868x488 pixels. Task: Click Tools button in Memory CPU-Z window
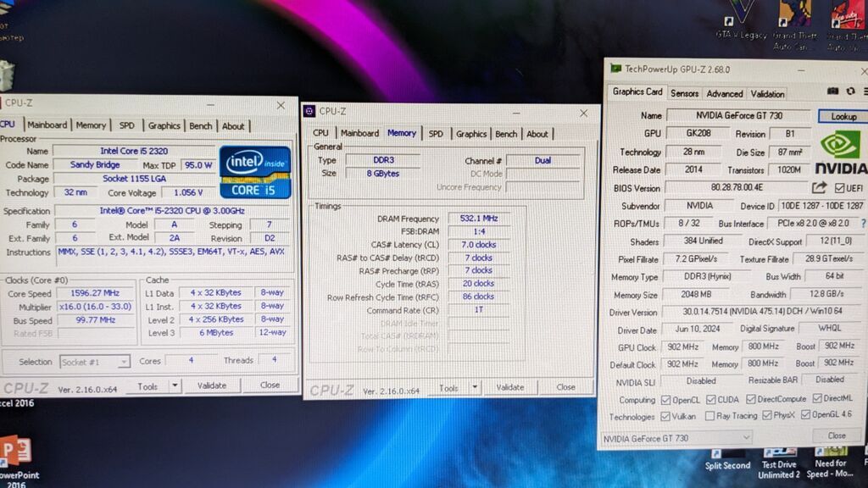[x=448, y=388]
